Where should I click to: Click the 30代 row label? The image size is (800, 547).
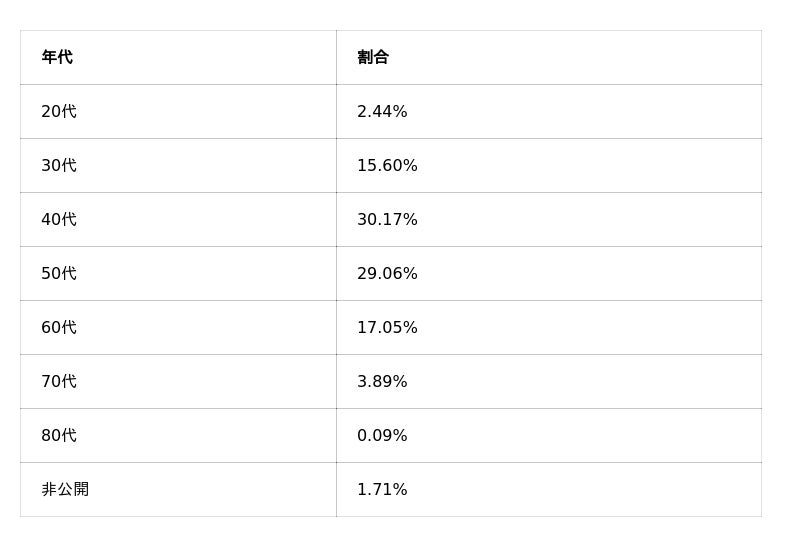coord(59,166)
